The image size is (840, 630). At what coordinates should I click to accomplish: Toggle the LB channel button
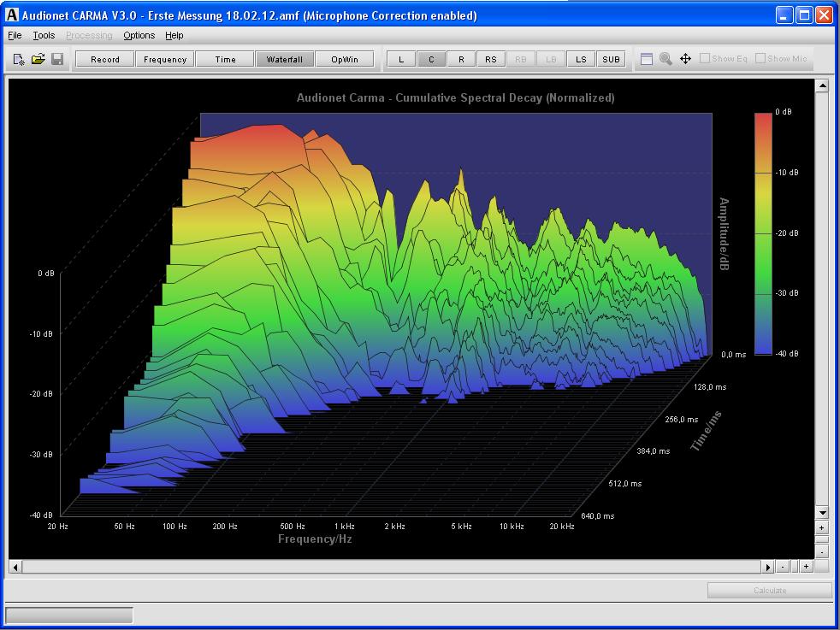pos(551,59)
